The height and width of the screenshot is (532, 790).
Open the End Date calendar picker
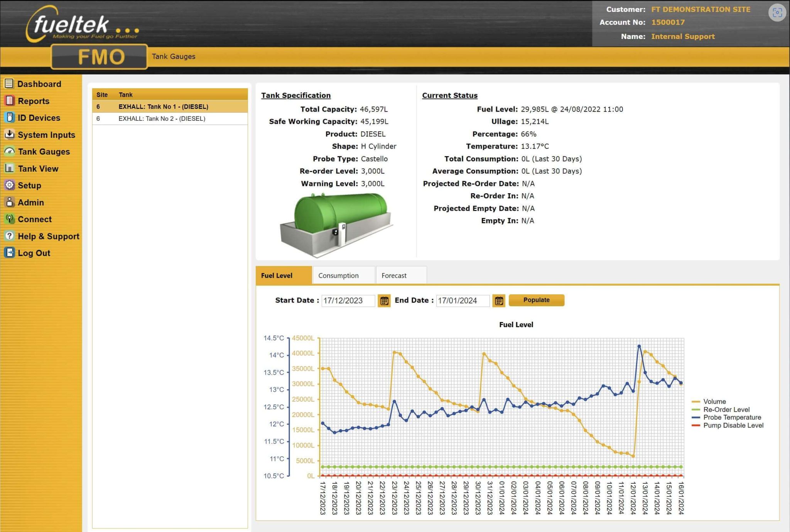tap(499, 301)
